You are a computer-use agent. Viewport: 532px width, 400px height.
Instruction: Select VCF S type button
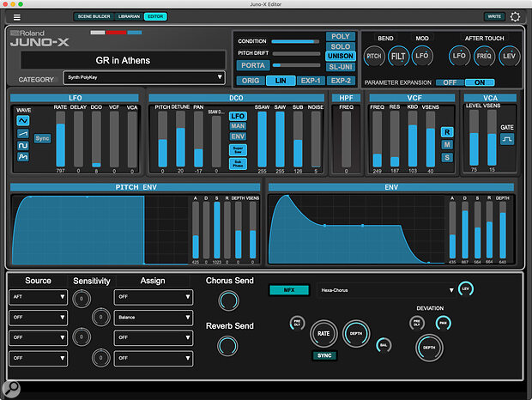coord(447,157)
